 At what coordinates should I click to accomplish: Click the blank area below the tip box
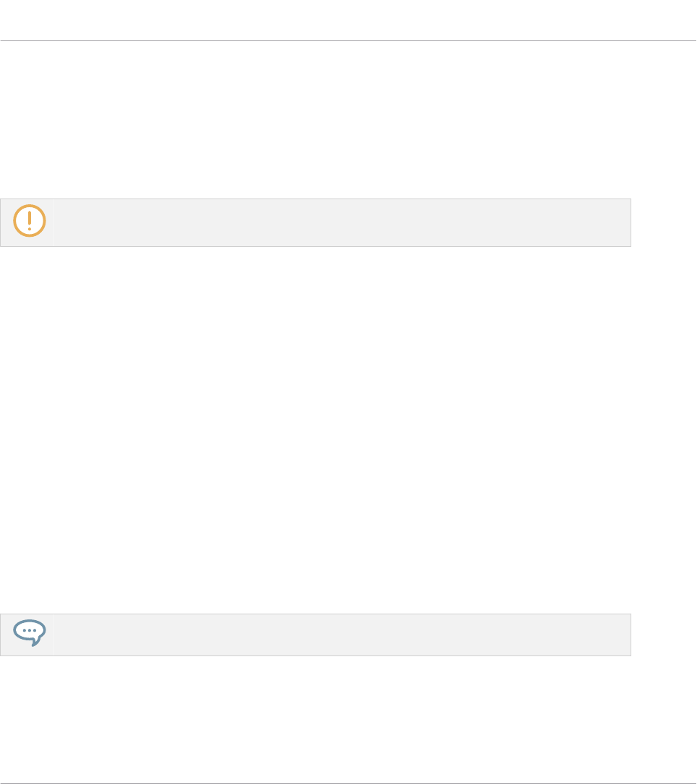tap(315, 719)
